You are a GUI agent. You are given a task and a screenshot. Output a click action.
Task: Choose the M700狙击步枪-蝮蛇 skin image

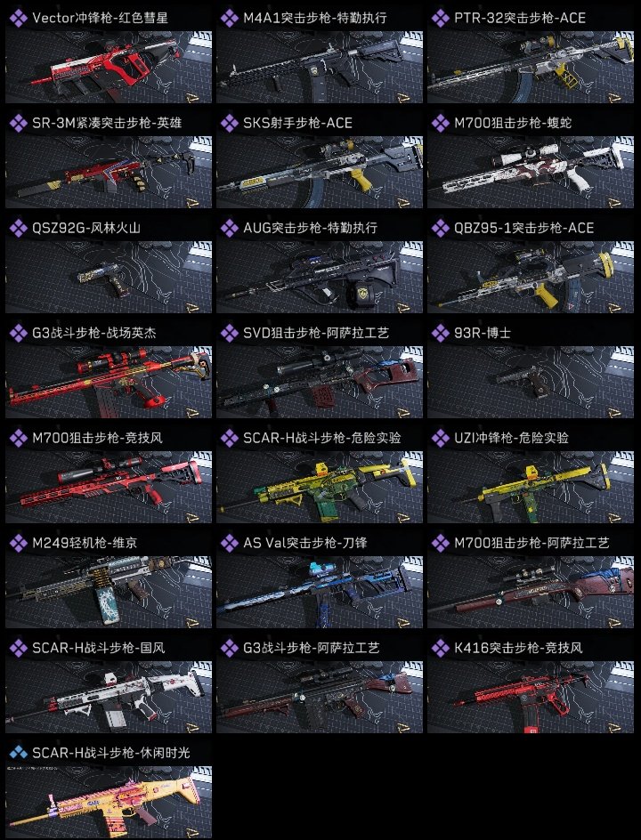coord(531,172)
